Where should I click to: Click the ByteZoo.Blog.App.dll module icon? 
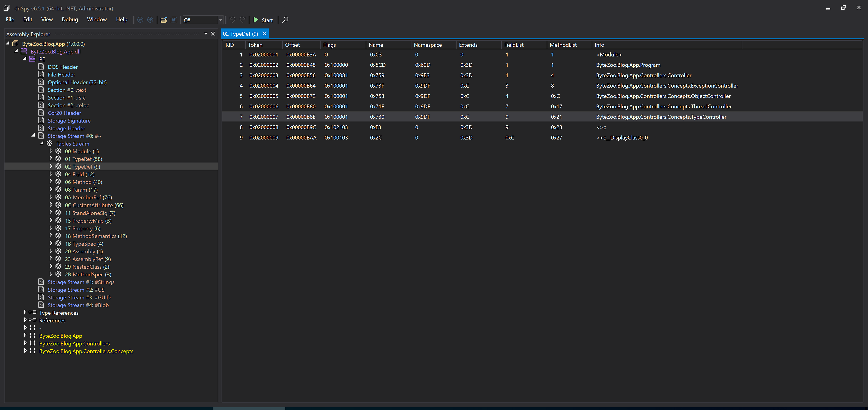tap(24, 51)
